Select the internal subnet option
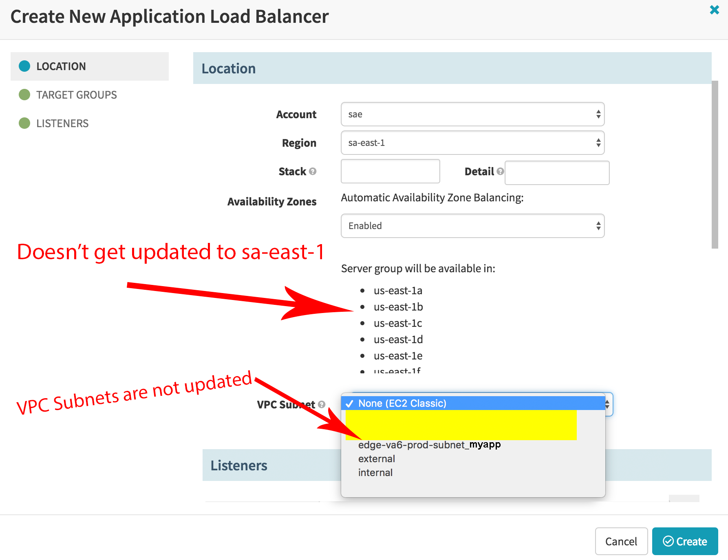Image resolution: width=728 pixels, height=560 pixels. tap(375, 472)
